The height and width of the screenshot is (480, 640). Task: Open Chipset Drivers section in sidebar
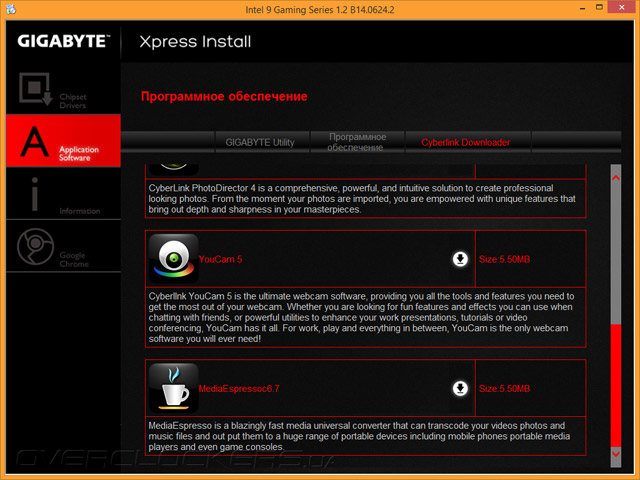63,89
